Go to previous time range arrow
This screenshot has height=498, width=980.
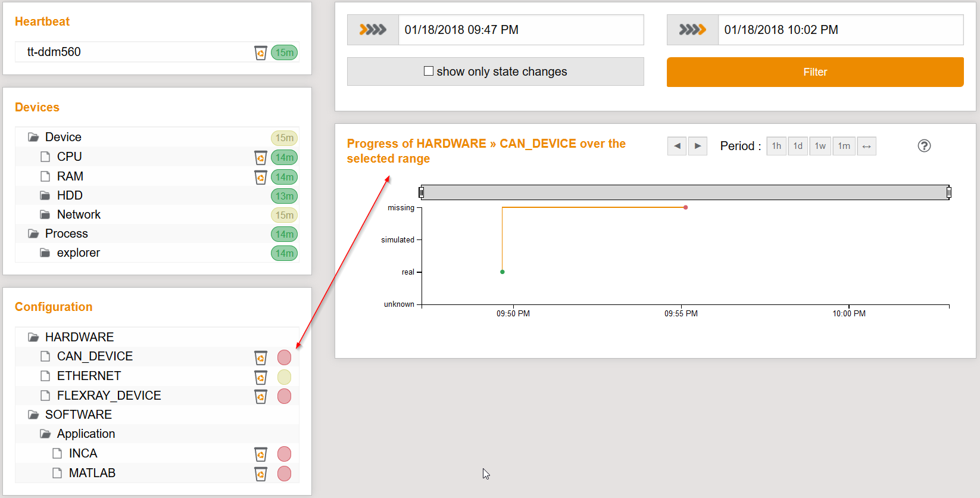pos(677,146)
